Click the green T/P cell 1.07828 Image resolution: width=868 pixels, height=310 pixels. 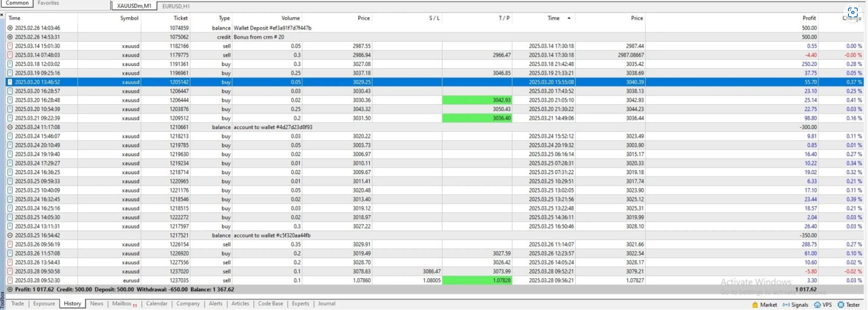[477, 280]
